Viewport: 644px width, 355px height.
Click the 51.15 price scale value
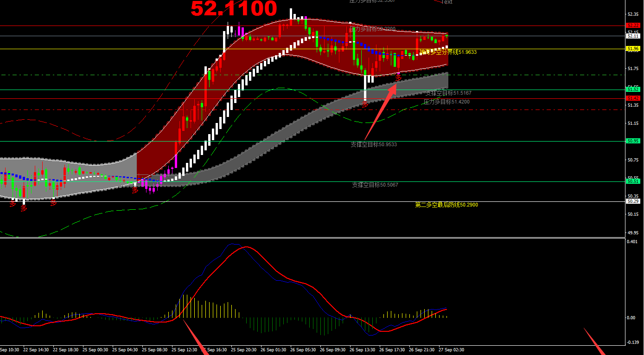tap(633, 123)
